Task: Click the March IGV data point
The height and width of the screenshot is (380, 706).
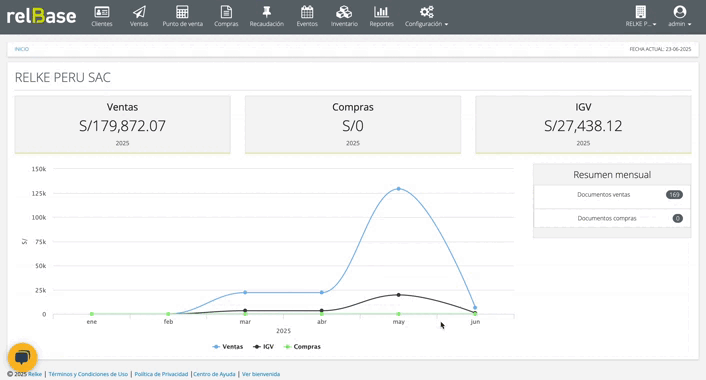Action: (245, 310)
